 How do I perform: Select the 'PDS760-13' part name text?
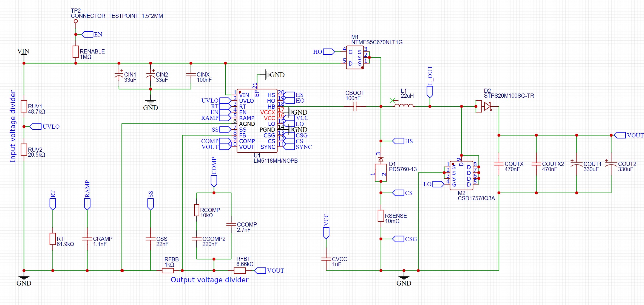click(403, 169)
